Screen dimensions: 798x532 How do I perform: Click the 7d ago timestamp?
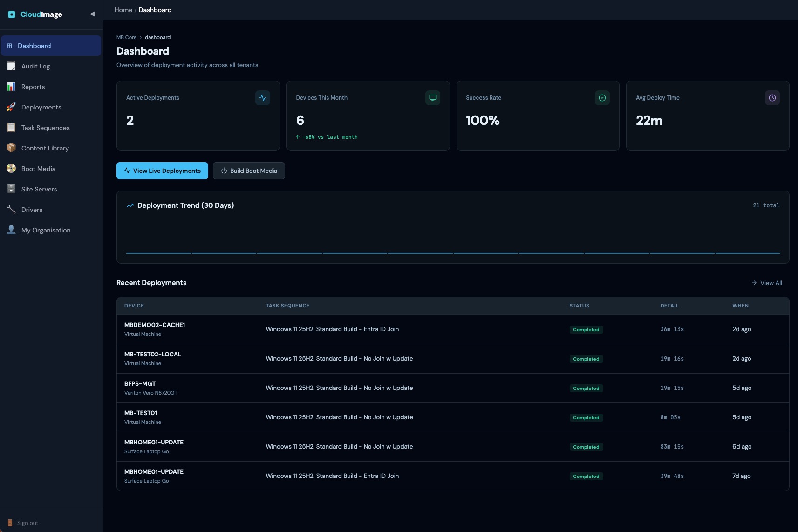tap(741, 476)
